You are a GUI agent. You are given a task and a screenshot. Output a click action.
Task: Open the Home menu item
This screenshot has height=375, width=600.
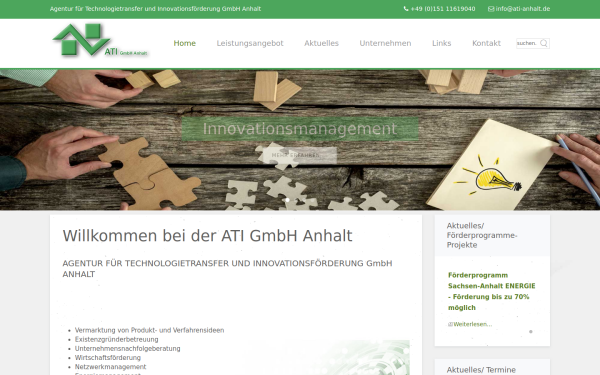[x=184, y=43]
